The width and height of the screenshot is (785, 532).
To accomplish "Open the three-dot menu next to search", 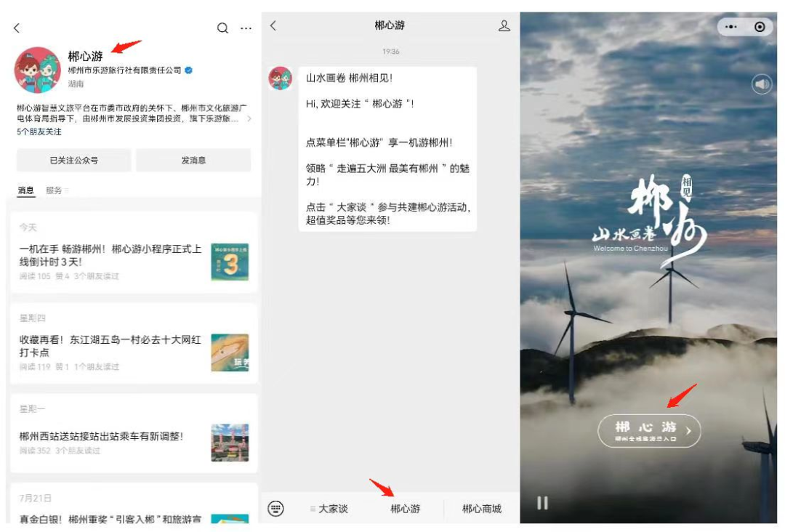I will click(246, 28).
